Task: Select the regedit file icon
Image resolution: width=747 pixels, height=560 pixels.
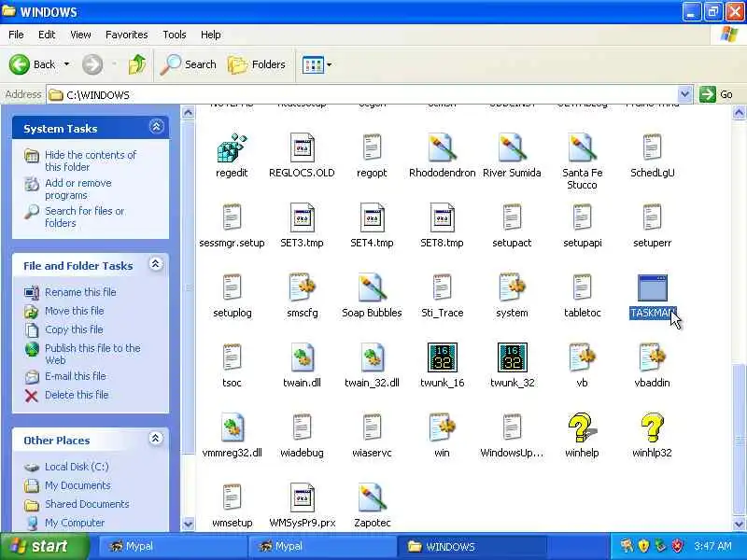Action: pyautogui.click(x=232, y=147)
